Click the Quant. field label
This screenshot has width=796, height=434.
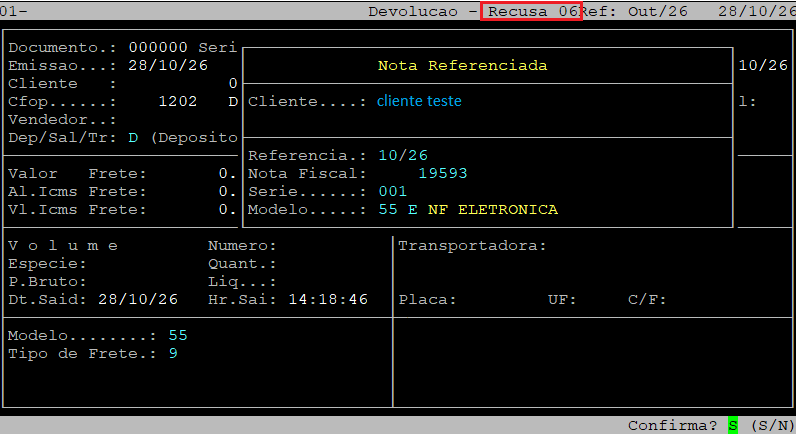coord(242,264)
